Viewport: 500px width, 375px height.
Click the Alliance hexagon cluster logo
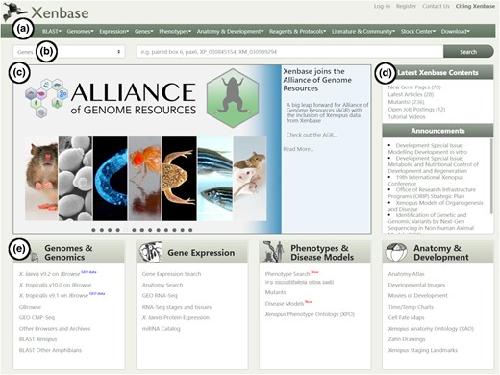[46, 98]
